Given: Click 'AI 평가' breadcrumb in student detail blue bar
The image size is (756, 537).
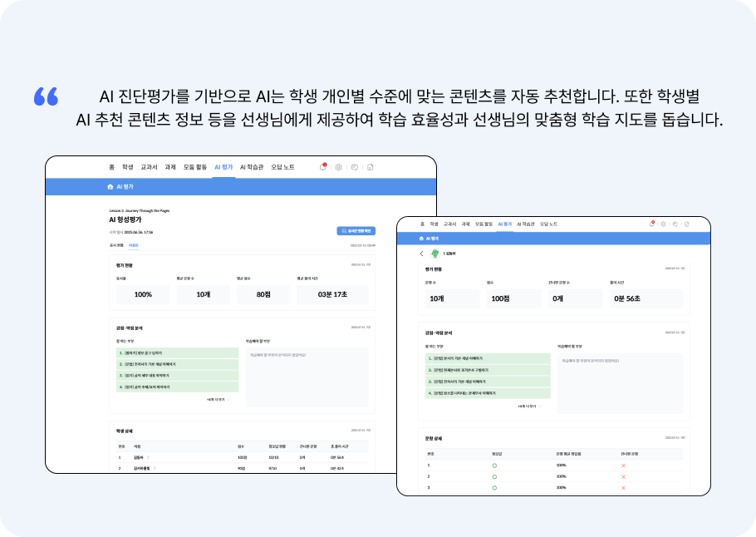Looking at the screenshot, I should coord(433,239).
